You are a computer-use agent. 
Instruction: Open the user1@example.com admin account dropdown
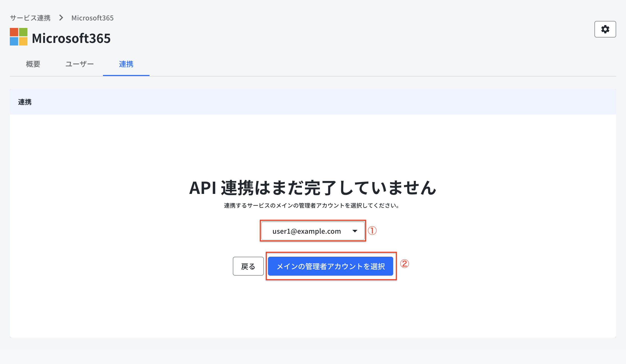pos(313,231)
